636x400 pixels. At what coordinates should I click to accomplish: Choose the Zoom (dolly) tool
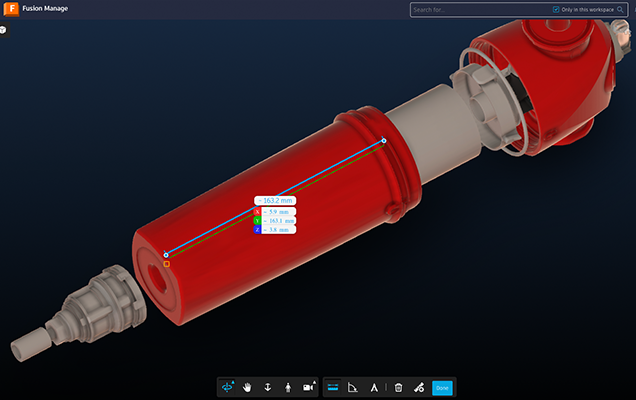(x=267, y=387)
